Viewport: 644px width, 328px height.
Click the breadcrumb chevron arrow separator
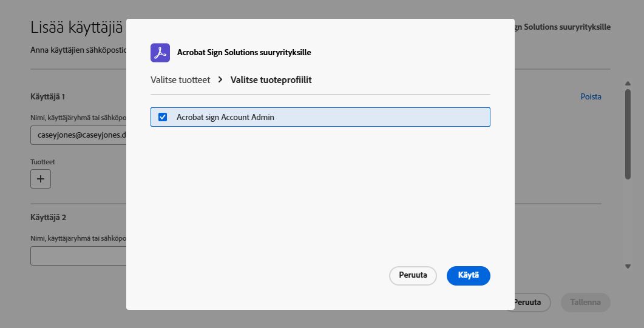[x=220, y=79]
